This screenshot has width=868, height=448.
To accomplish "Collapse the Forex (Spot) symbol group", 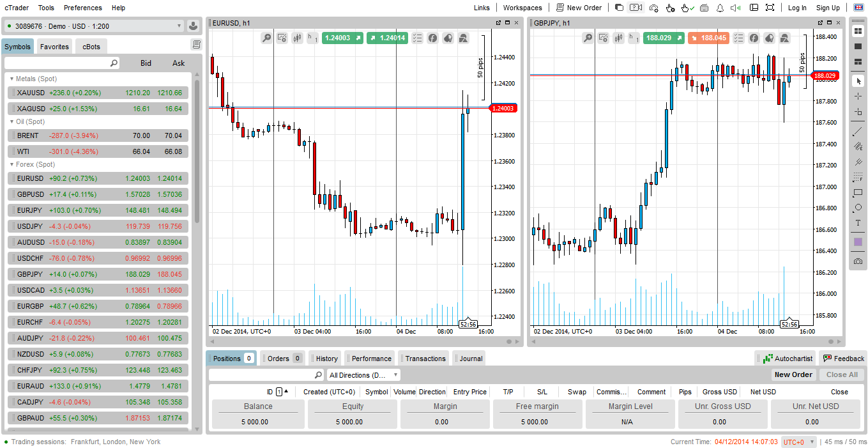I will 11,164.
